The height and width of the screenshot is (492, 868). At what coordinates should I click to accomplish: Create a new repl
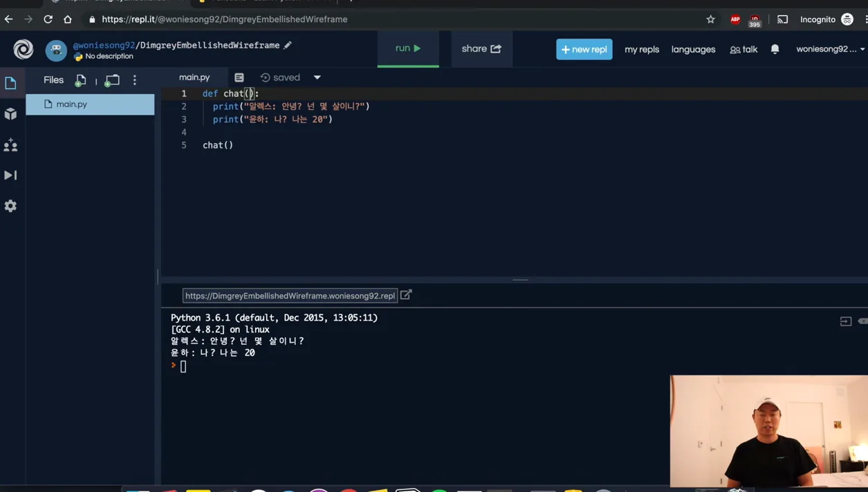click(584, 49)
